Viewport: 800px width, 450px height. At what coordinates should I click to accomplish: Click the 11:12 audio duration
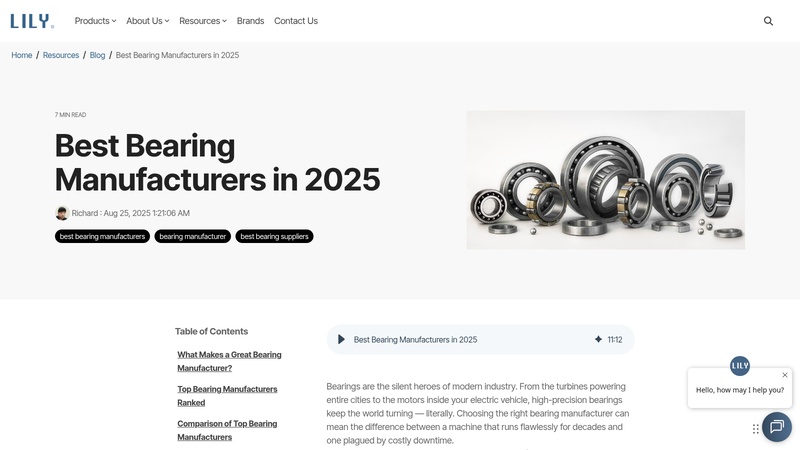(x=615, y=339)
